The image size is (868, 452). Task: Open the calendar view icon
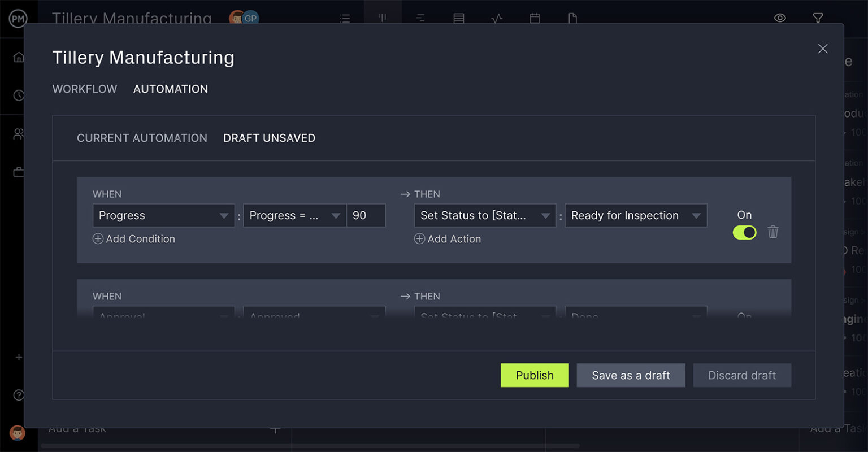pyautogui.click(x=535, y=18)
